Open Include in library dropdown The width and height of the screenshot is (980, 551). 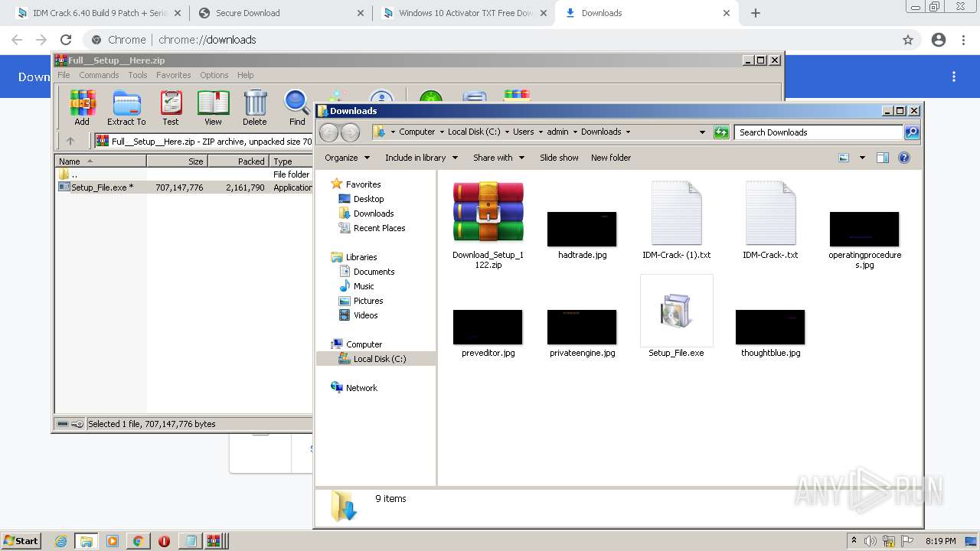[421, 158]
